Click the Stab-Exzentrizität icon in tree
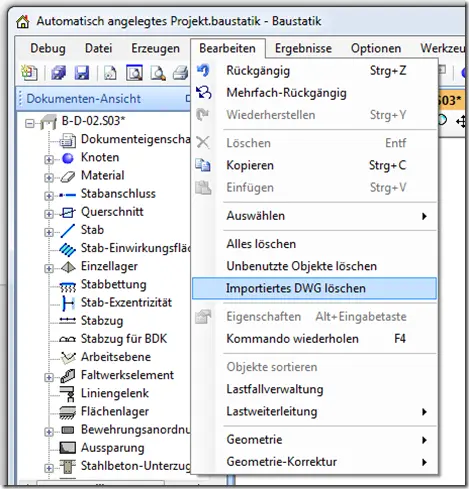Viewport: 469px width, 489px height. tap(68, 303)
